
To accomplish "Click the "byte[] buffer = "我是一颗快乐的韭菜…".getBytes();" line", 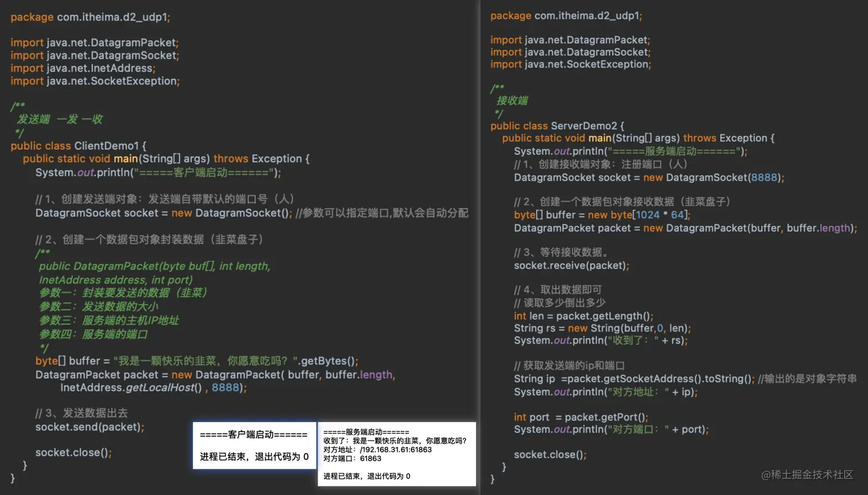I will [x=197, y=361].
